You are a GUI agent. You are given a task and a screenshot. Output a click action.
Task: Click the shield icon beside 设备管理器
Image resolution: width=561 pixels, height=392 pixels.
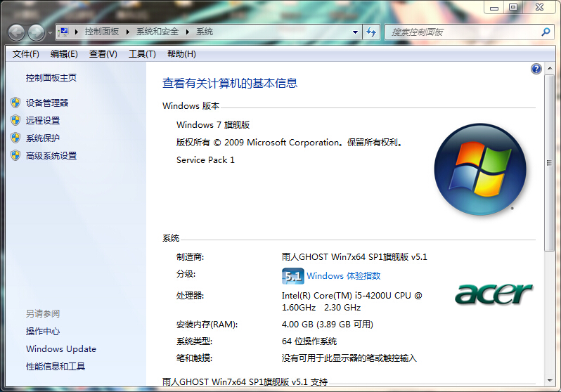[x=15, y=103]
